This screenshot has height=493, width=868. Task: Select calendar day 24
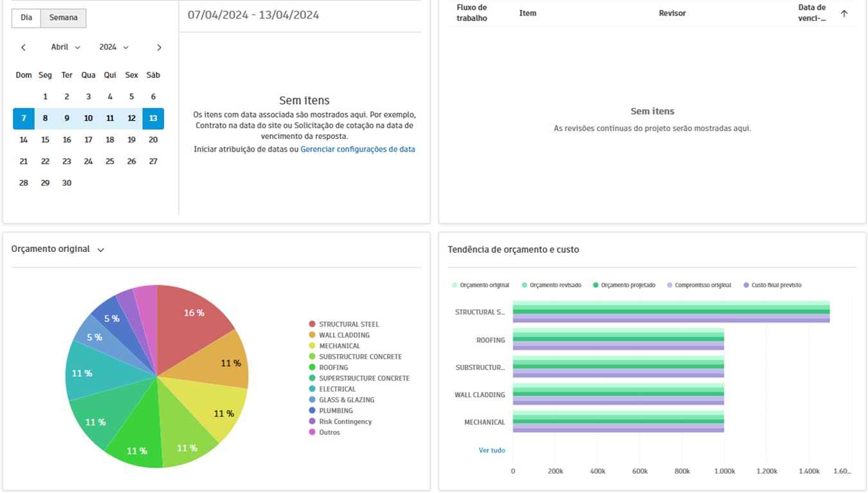88,161
